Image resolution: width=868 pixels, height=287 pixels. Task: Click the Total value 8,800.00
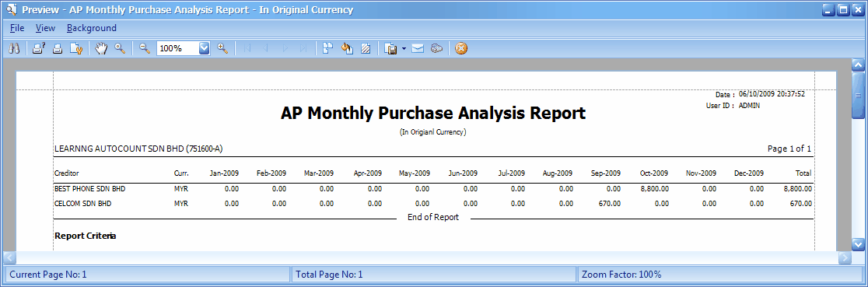tap(798, 189)
